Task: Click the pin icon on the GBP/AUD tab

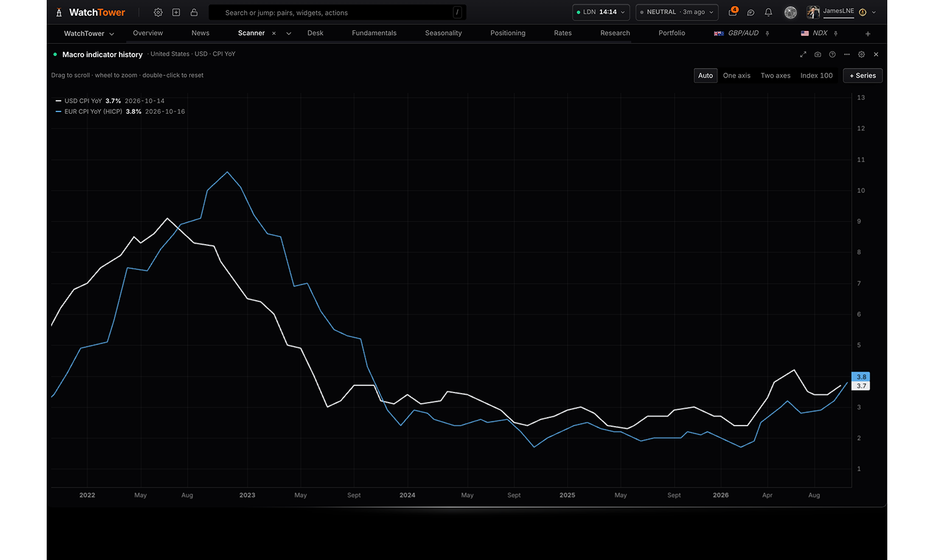Action: tap(768, 34)
